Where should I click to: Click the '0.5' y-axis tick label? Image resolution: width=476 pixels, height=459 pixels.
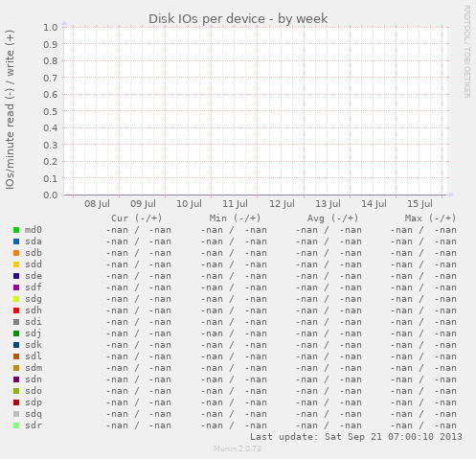[51, 111]
